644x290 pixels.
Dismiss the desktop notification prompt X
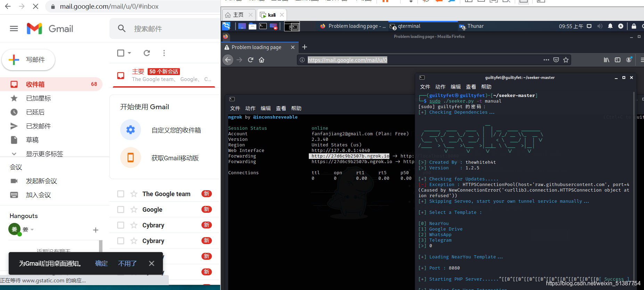151,264
